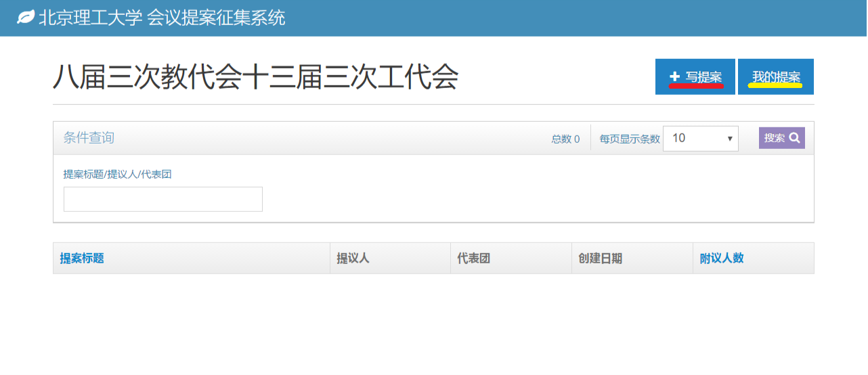Click the 八届三次教代会十三届三次工代会 page heading

click(x=255, y=77)
